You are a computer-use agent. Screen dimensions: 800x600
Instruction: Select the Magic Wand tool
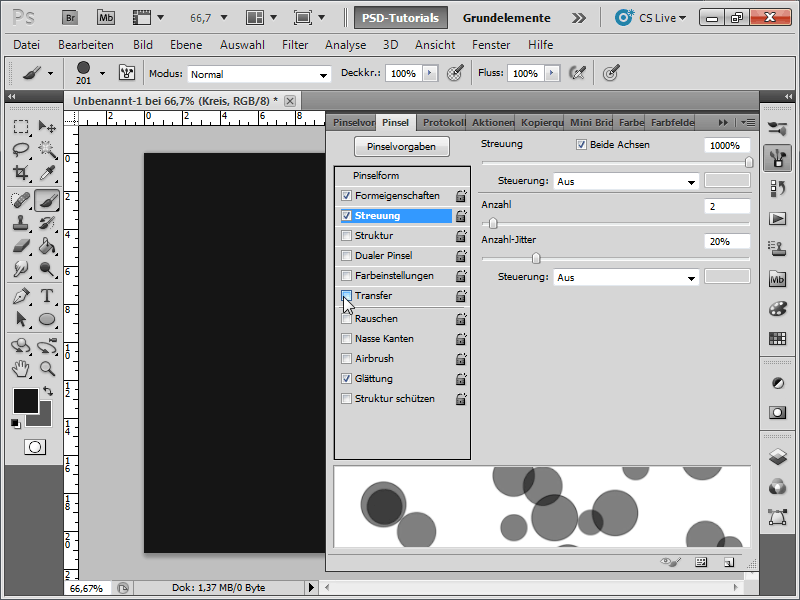47,149
